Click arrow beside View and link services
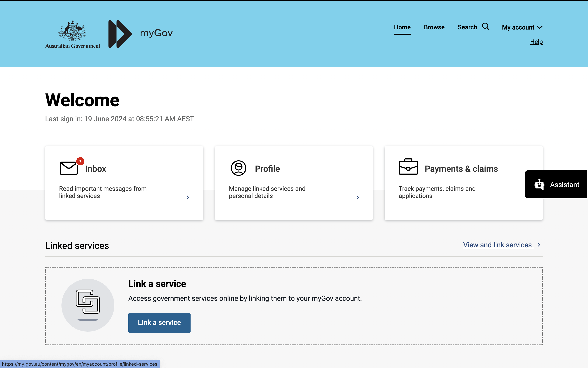This screenshot has width=588, height=368. pyautogui.click(x=539, y=245)
